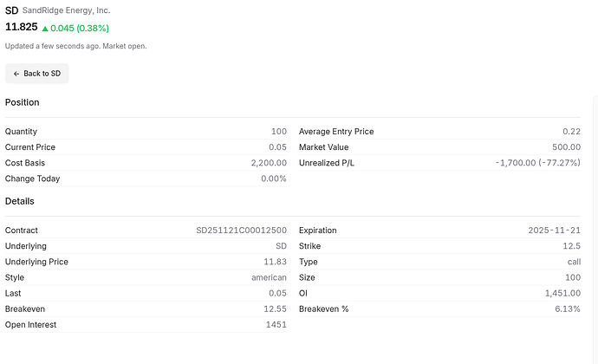Click the Last value 0.05
598x364 pixels.
(277, 293)
